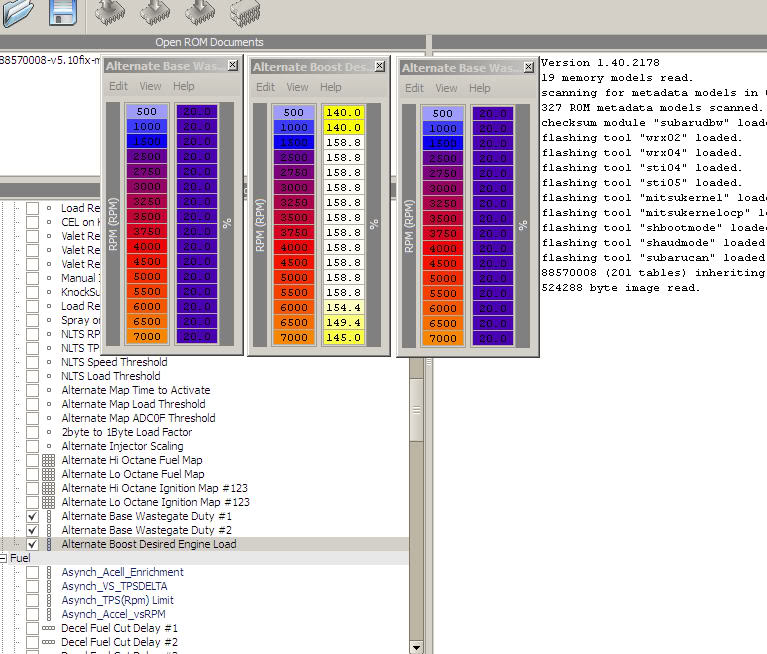Click the column icon beside Asynch_VS_TPSDELTA
Screen dimensions: 767x654
(48, 586)
